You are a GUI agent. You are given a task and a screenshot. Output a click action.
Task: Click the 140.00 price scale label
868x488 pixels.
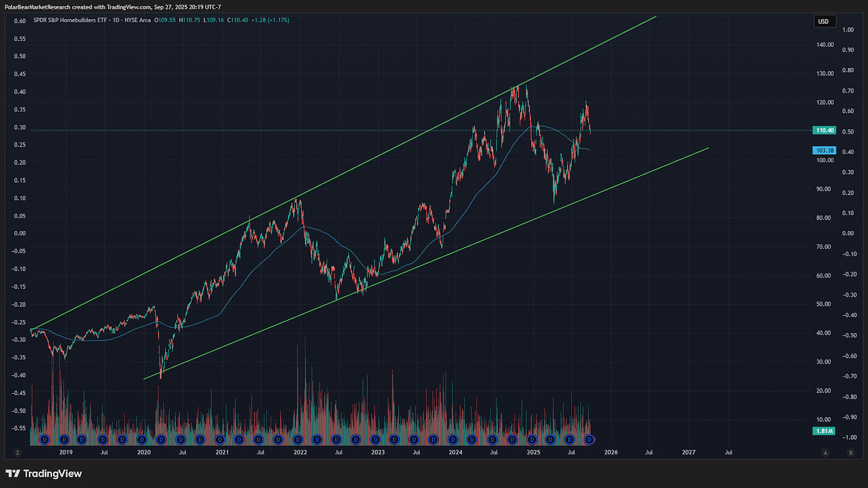pos(825,45)
